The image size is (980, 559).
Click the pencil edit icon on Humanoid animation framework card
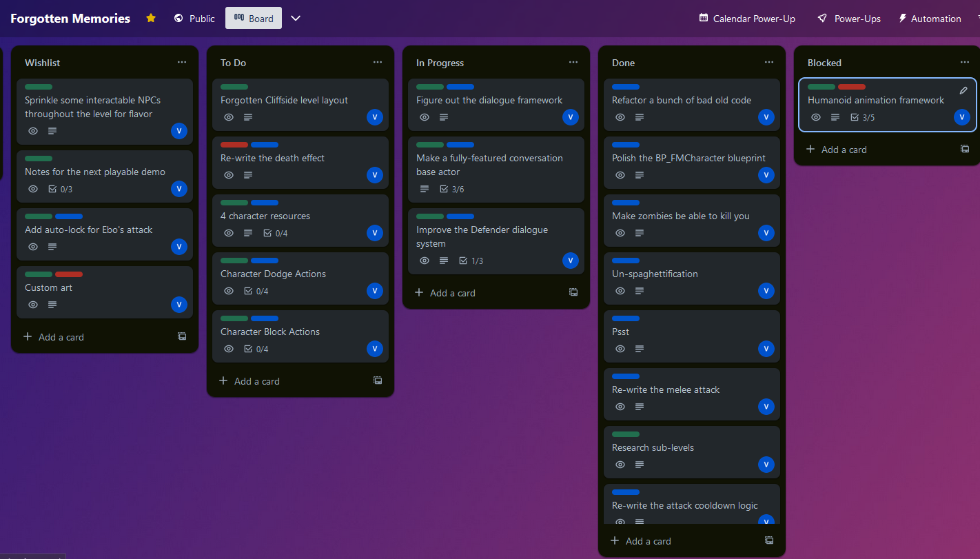click(x=963, y=90)
